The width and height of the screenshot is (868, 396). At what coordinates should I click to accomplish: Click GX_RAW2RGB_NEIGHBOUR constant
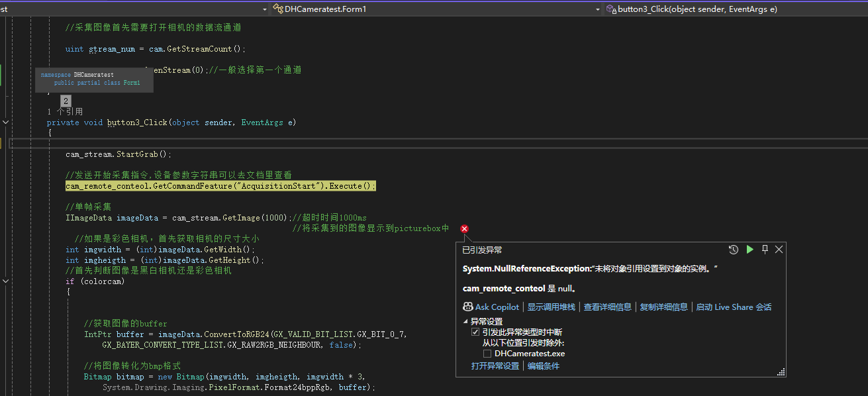275,345
